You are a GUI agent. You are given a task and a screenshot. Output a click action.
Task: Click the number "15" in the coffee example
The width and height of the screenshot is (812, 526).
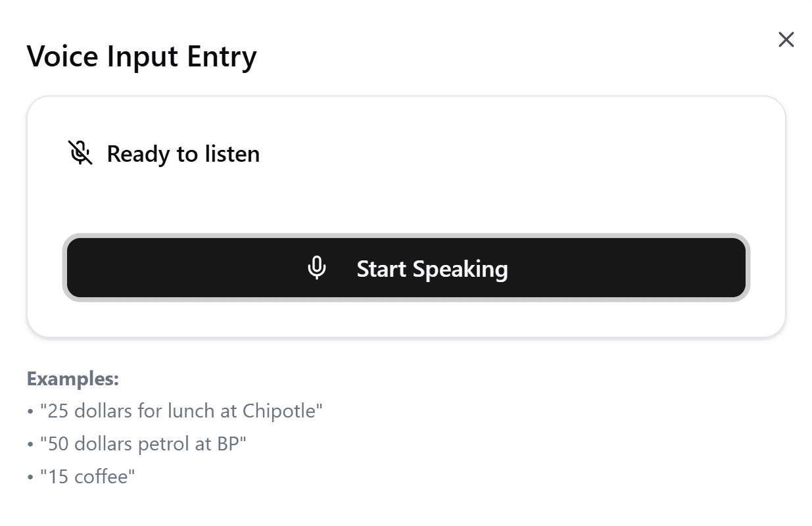pos(59,477)
